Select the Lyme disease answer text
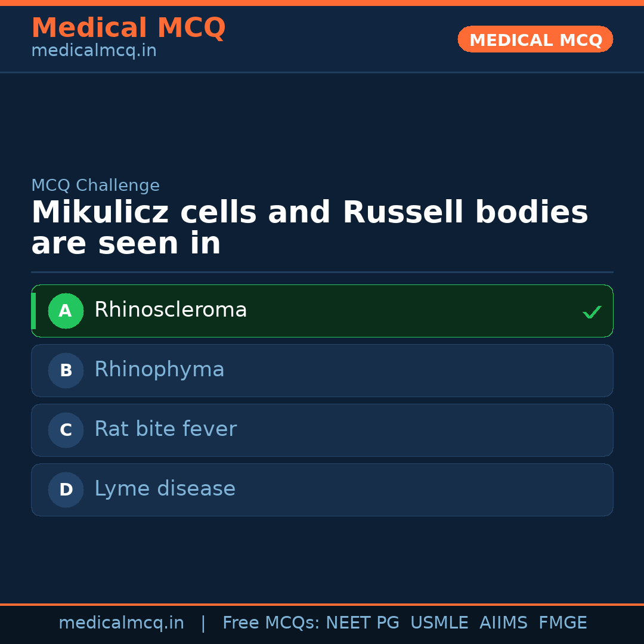This screenshot has height=644, width=644. pyautogui.click(x=165, y=489)
